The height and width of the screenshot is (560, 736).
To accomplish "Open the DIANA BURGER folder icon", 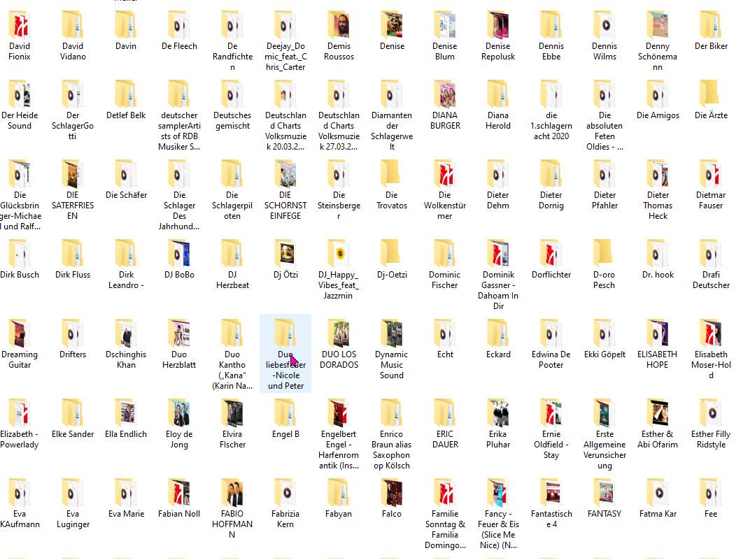I will (x=445, y=94).
